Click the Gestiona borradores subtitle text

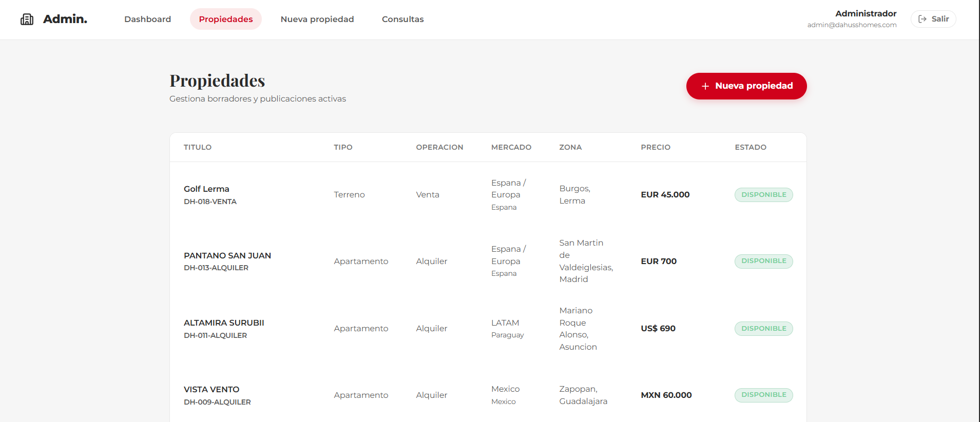pos(258,98)
